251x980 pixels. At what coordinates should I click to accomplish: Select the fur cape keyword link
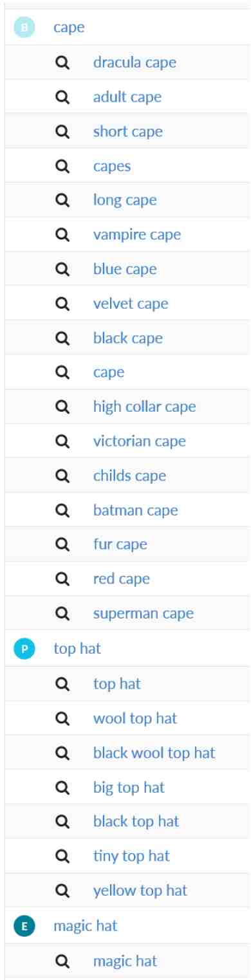click(x=120, y=545)
